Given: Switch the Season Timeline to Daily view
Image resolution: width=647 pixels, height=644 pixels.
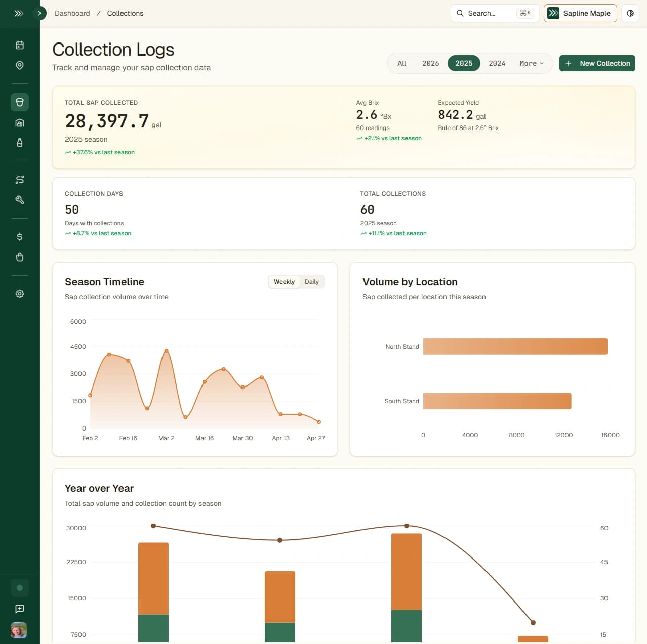Looking at the screenshot, I should point(312,282).
